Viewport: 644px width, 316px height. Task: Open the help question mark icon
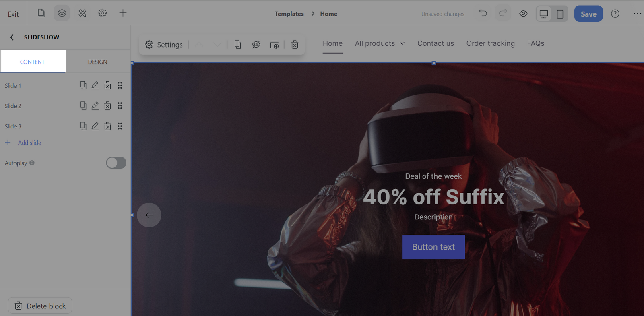pos(615,14)
